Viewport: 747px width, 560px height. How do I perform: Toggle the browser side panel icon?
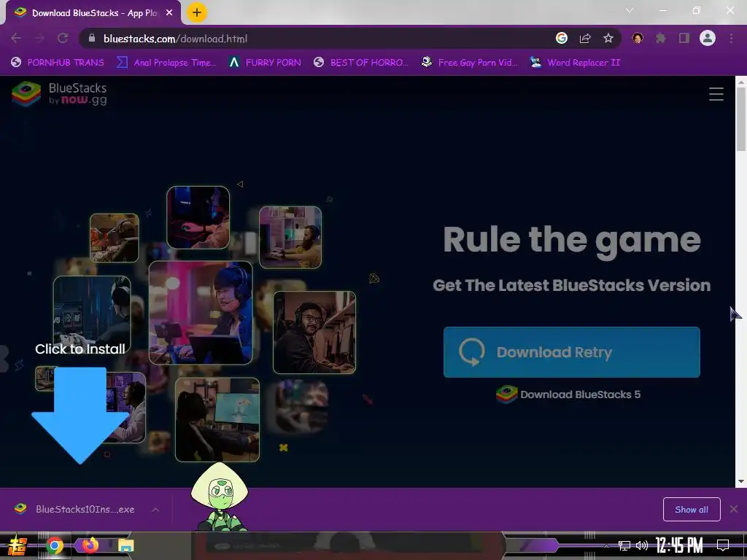(684, 39)
